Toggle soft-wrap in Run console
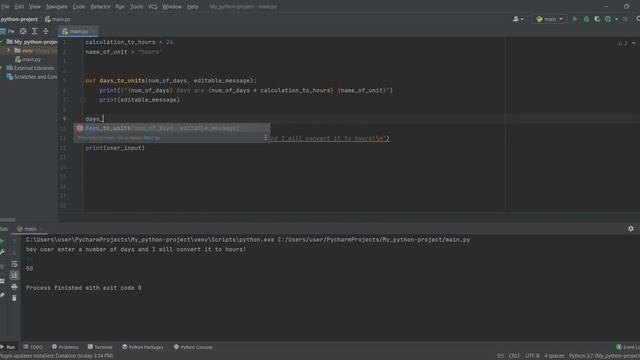 click(x=14, y=264)
